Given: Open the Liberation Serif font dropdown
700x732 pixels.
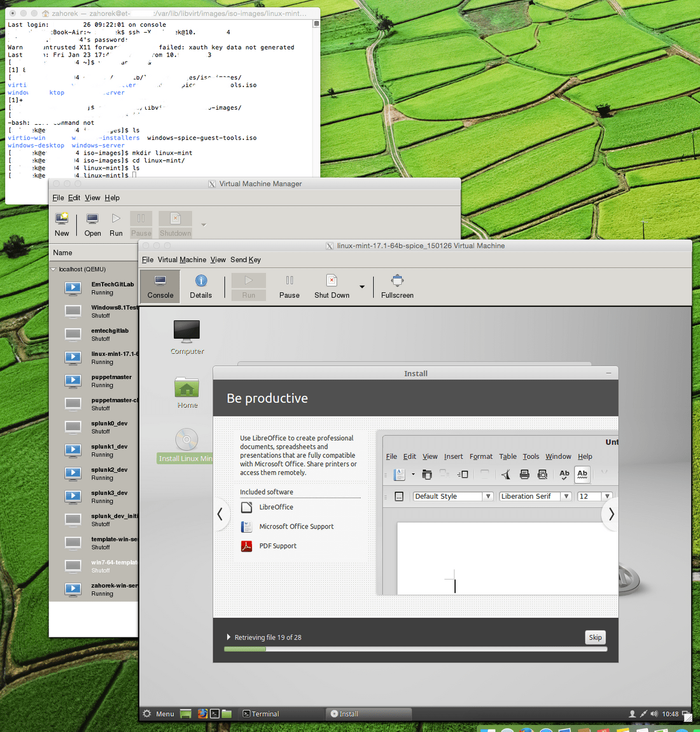Looking at the screenshot, I should point(565,496).
